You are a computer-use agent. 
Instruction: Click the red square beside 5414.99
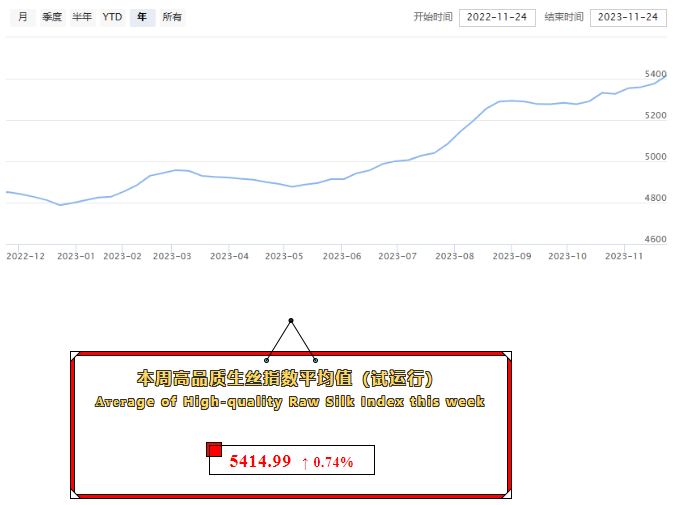point(214,449)
